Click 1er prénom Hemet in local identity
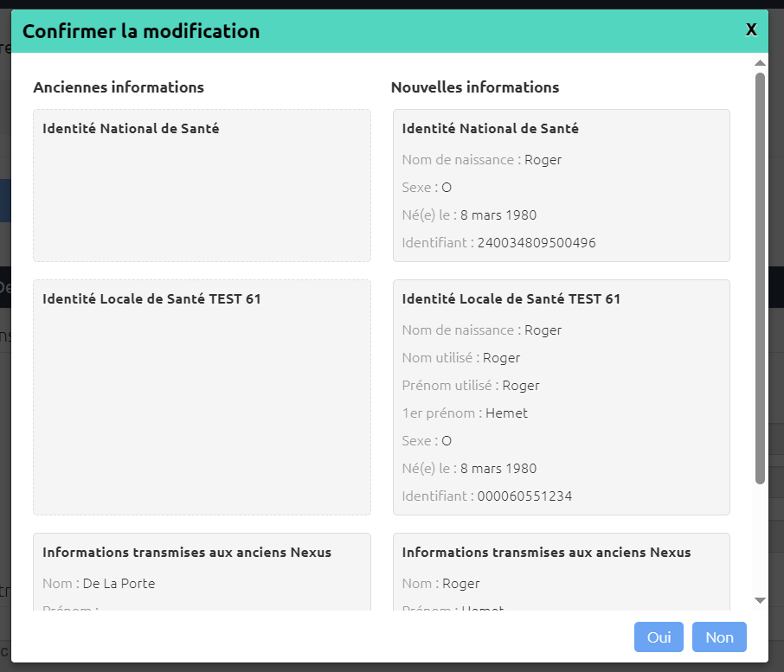 point(465,413)
